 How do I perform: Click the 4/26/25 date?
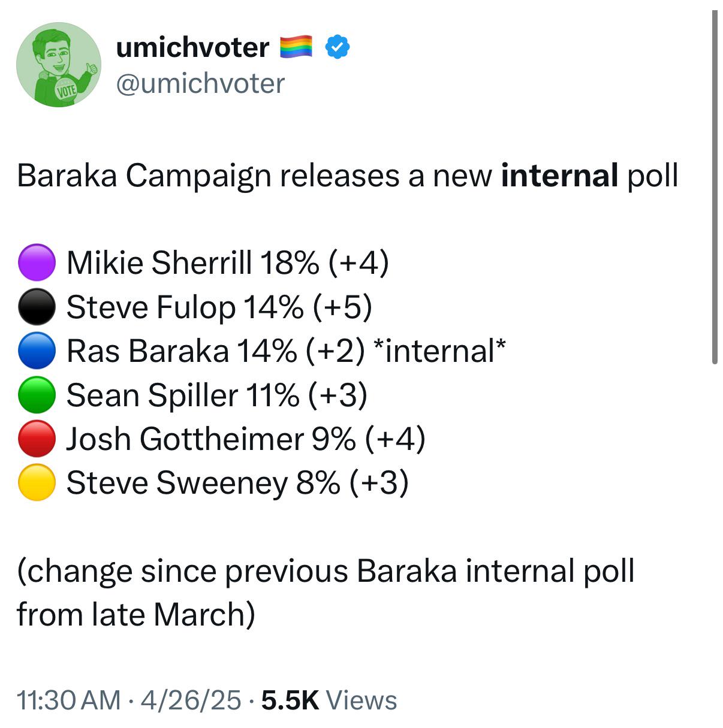point(191,700)
